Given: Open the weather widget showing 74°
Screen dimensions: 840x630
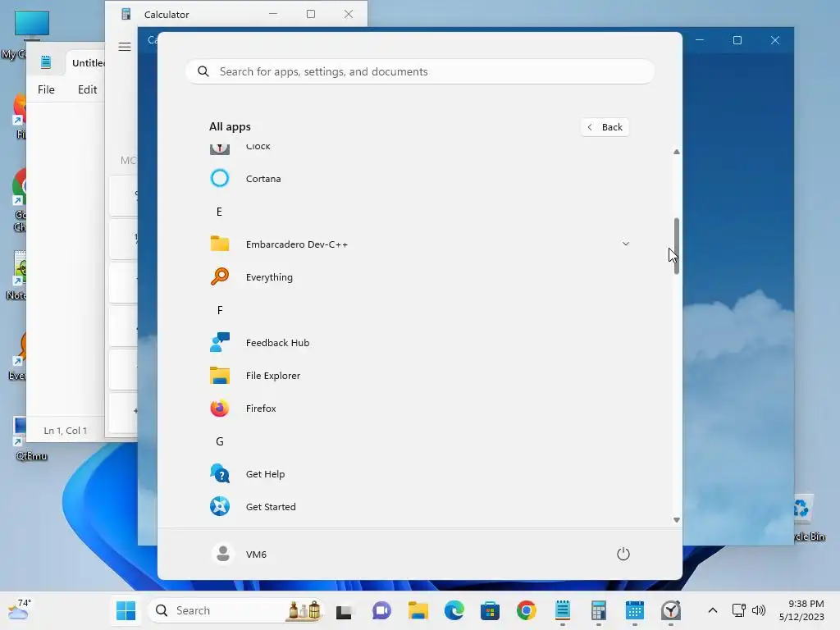Looking at the screenshot, I should (x=20, y=609).
